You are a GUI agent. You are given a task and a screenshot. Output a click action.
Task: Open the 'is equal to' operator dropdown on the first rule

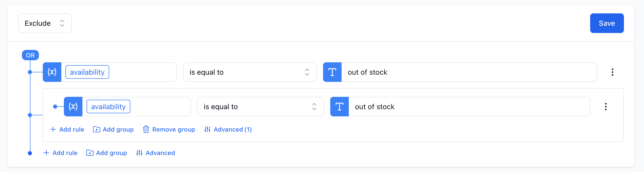(249, 72)
